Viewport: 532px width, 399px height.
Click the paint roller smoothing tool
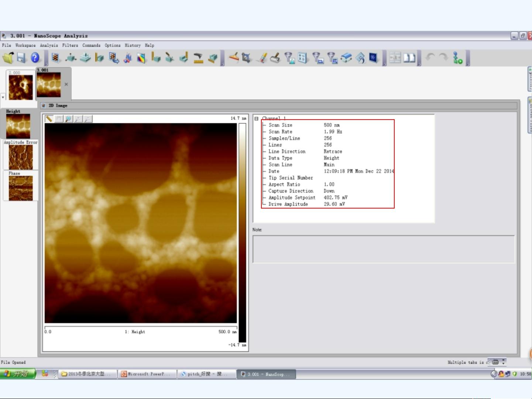275,58
